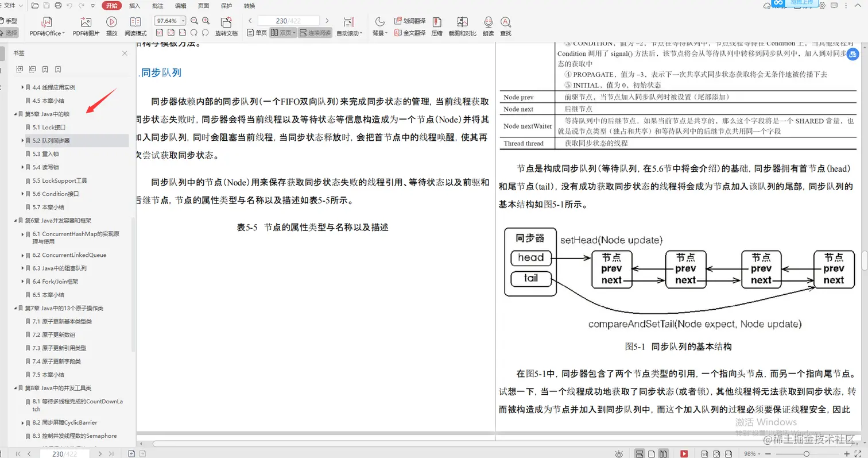The image size is (868, 458).
Task: Zoom in with the plus magnifier
Action: pos(205,21)
